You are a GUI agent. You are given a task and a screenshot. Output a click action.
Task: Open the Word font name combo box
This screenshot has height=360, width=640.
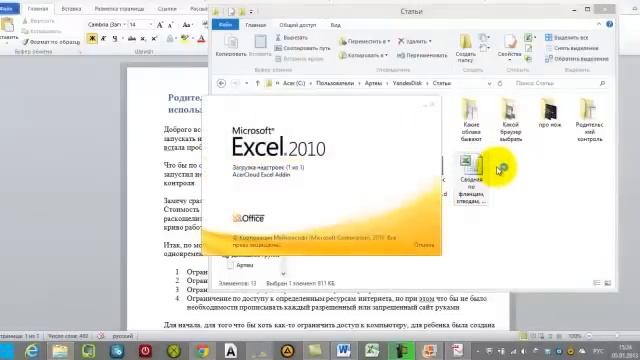coord(106,25)
